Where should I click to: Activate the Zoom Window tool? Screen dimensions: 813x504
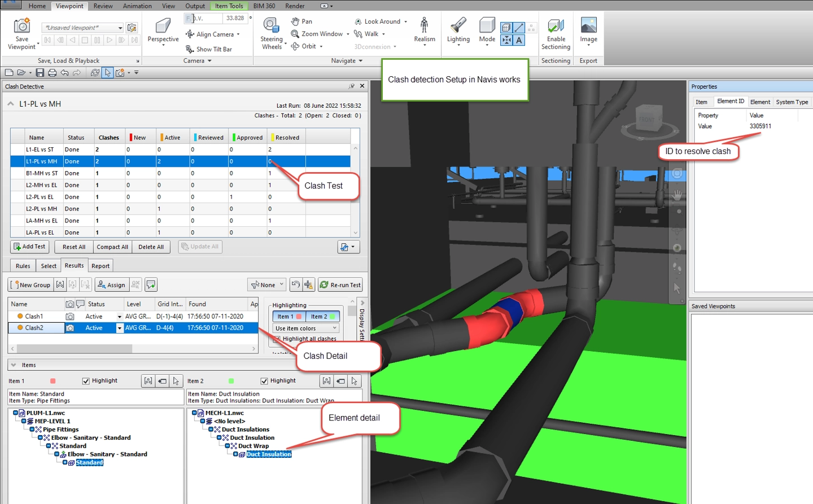point(295,34)
